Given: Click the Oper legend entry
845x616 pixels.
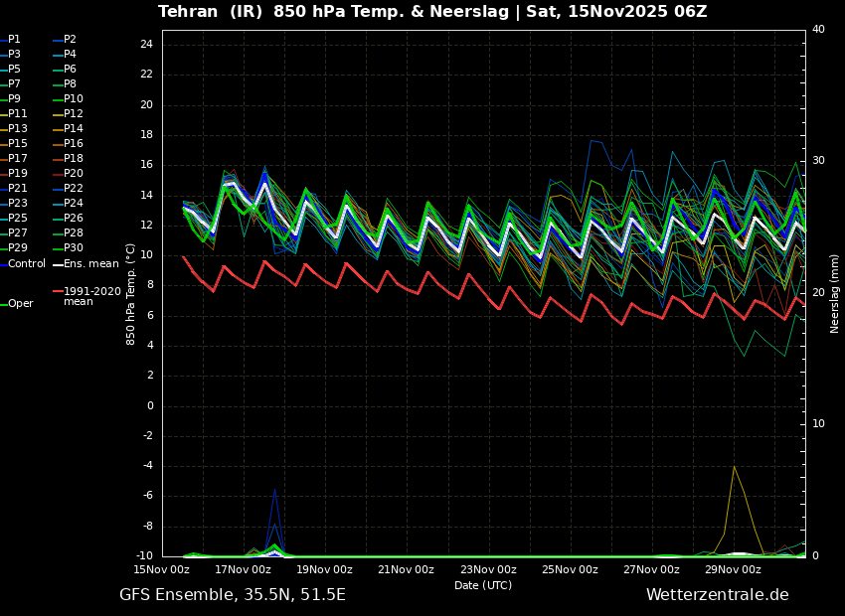Looking at the screenshot, I should click(x=21, y=304).
